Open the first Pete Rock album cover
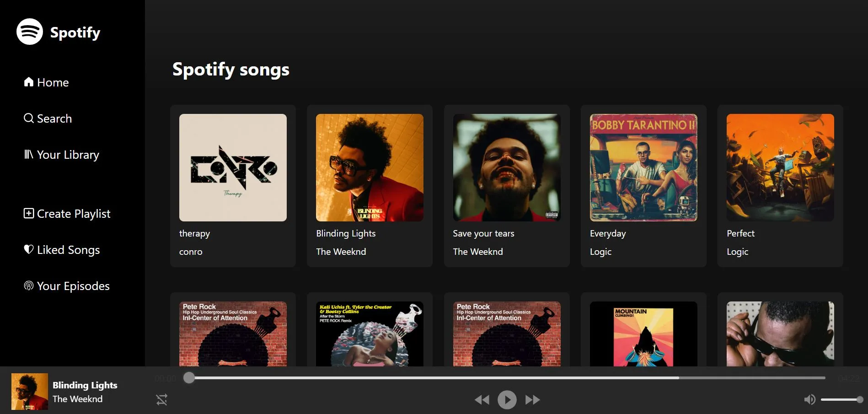This screenshot has width=868, height=414. pyautogui.click(x=233, y=333)
